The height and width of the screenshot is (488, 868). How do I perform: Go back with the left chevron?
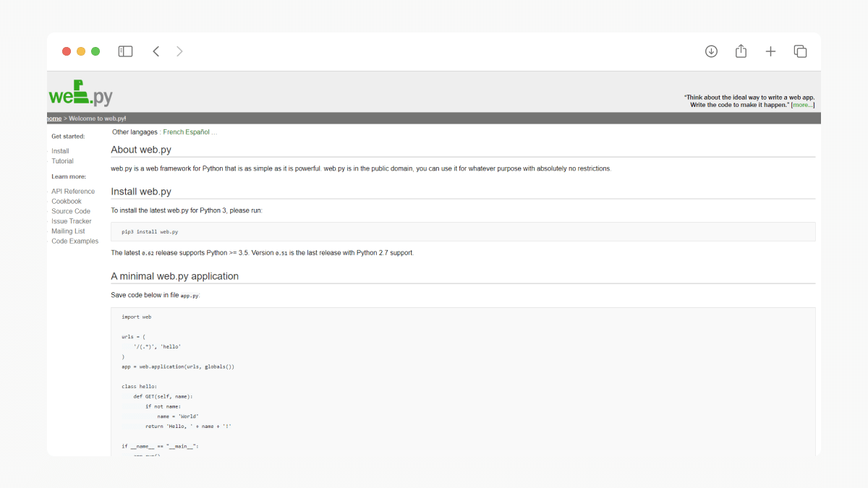tap(156, 51)
